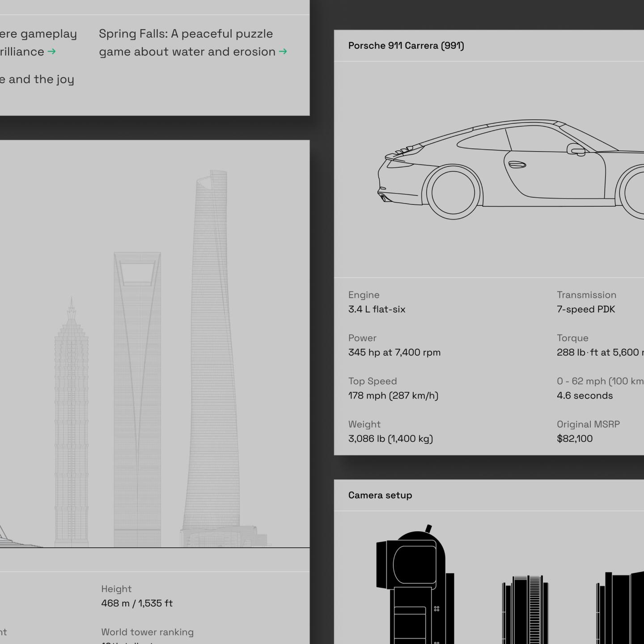
Task: Click the 'World tower ranking' label
Action: coord(147,632)
